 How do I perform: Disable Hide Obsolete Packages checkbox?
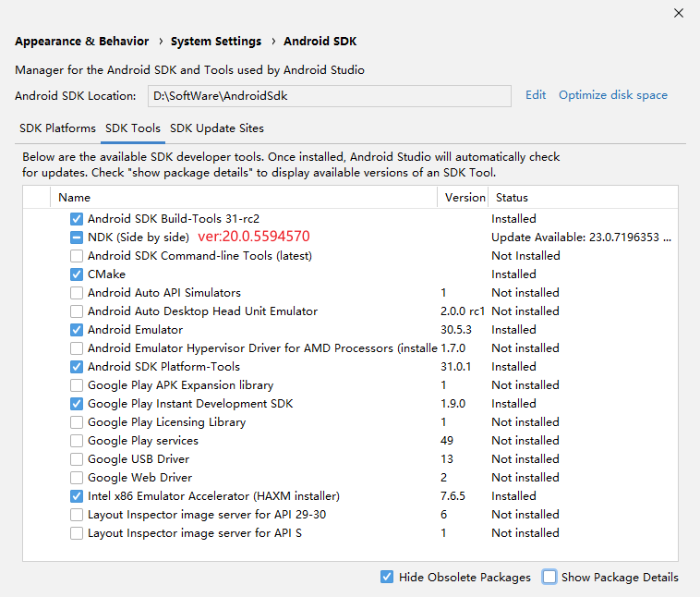point(387,577)
